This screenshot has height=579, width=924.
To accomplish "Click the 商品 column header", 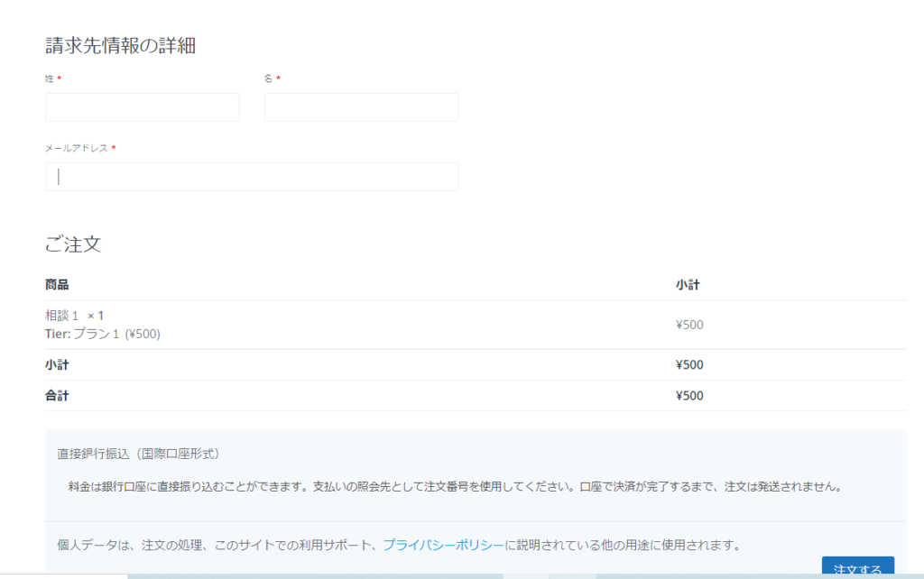I will [x=57, y=285].
